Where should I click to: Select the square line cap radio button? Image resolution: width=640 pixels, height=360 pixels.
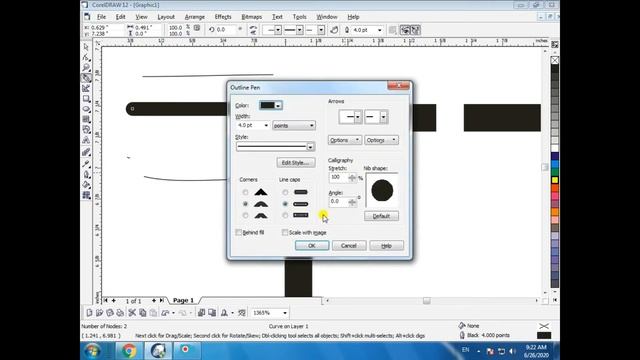click(285, 215)
